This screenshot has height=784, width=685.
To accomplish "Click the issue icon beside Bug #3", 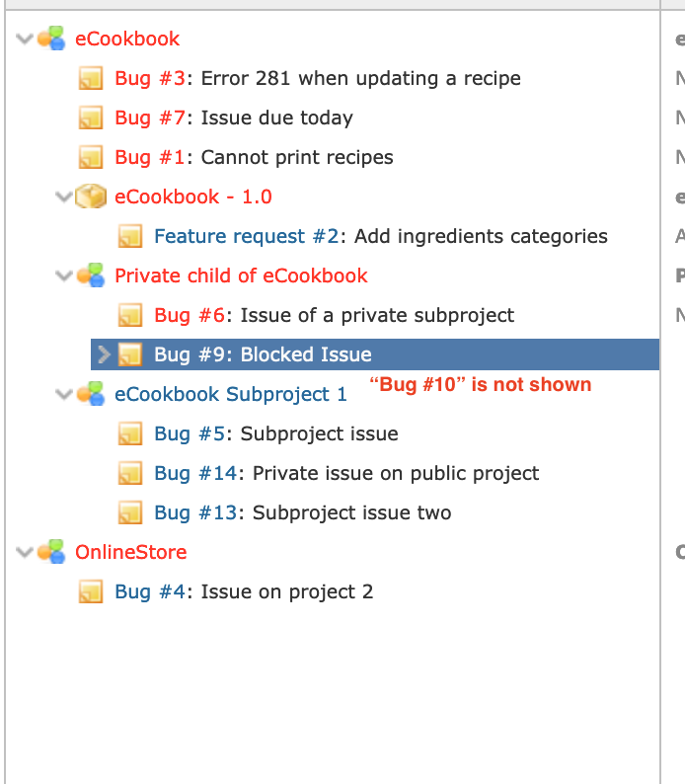I will 91,79.
